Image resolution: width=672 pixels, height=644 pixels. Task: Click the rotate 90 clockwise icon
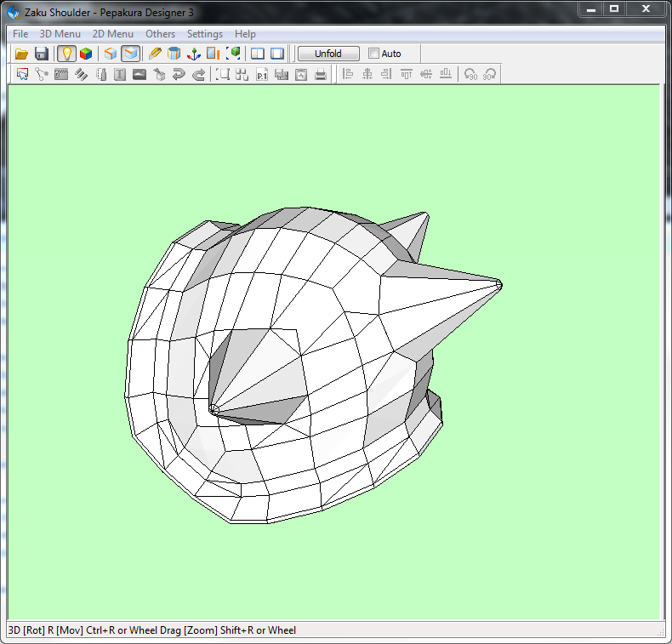[489, 75]
